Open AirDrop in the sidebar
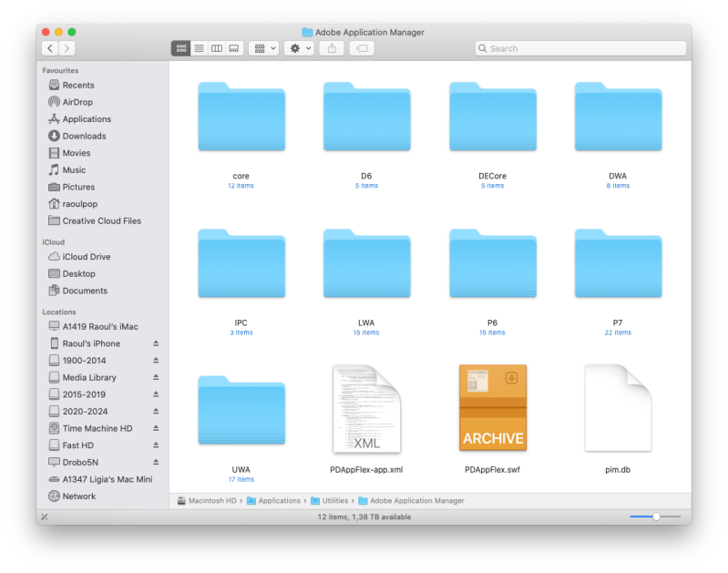Screen dimensions: 728x573 coord(77,102)
